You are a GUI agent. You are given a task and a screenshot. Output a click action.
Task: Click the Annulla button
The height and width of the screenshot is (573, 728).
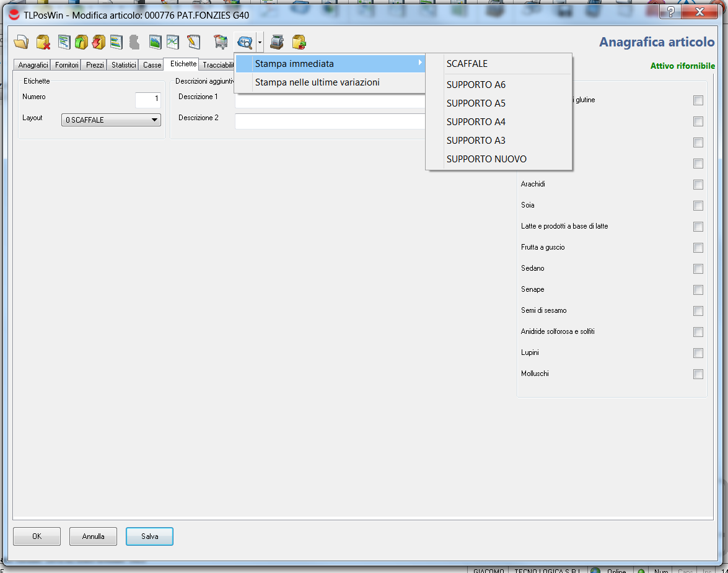pos(93,536)
